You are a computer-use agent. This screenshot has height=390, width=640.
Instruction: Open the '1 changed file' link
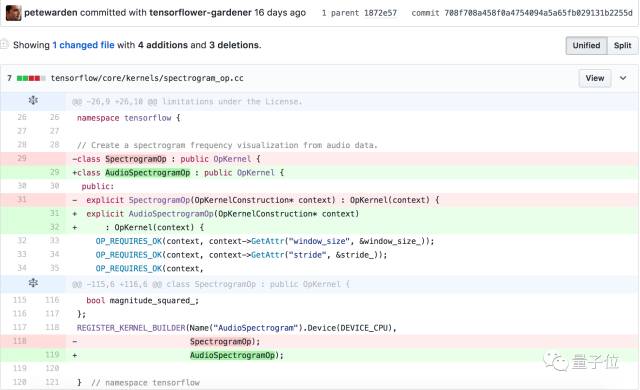[83, 45]
